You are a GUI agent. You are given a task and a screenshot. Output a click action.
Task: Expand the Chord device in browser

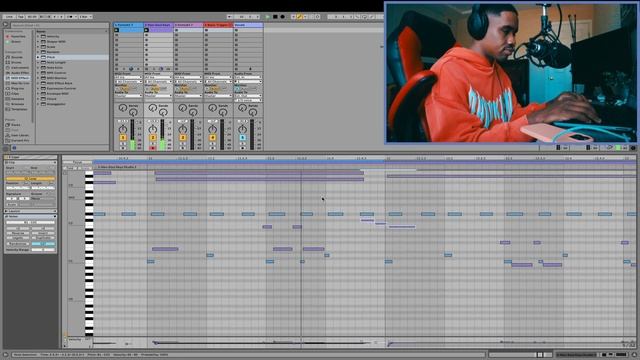tap(38, 99)
